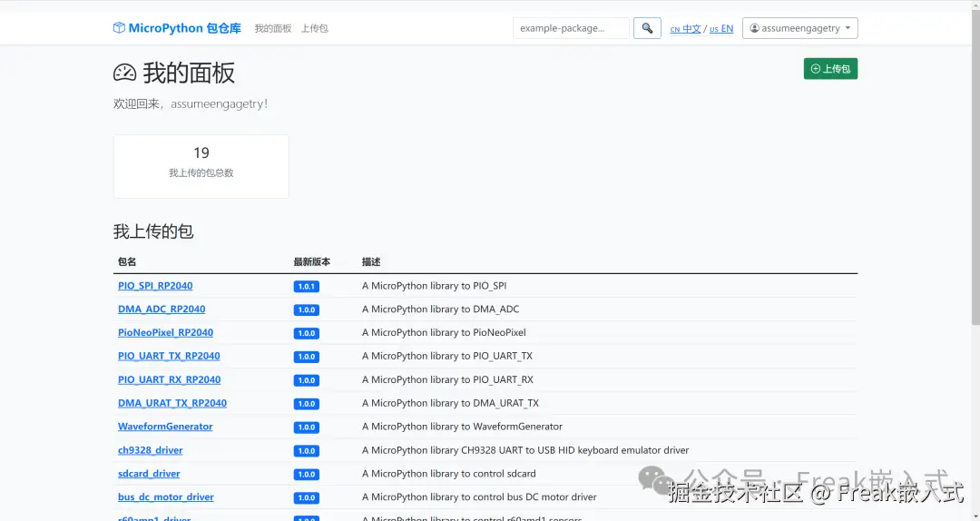Image resolution: width=980 pixels, height=521 pixels.
Task: Open the ch9328_driver package
Action: (150, 450)
